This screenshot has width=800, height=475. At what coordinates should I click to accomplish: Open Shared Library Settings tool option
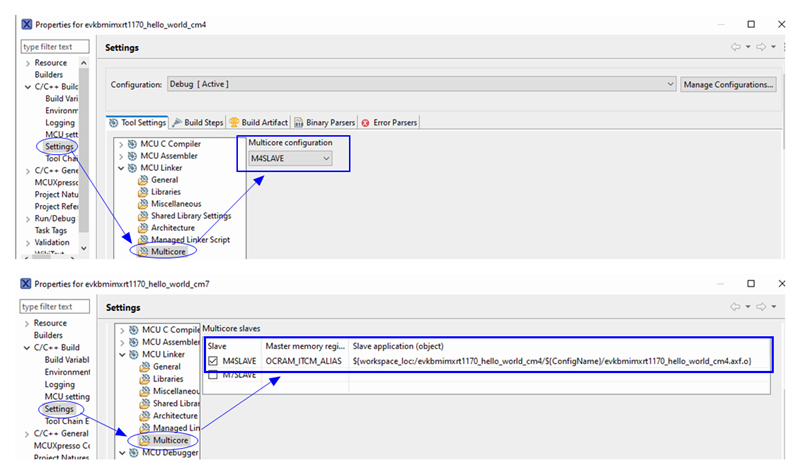pyautogui.click(x=190, y=215)
